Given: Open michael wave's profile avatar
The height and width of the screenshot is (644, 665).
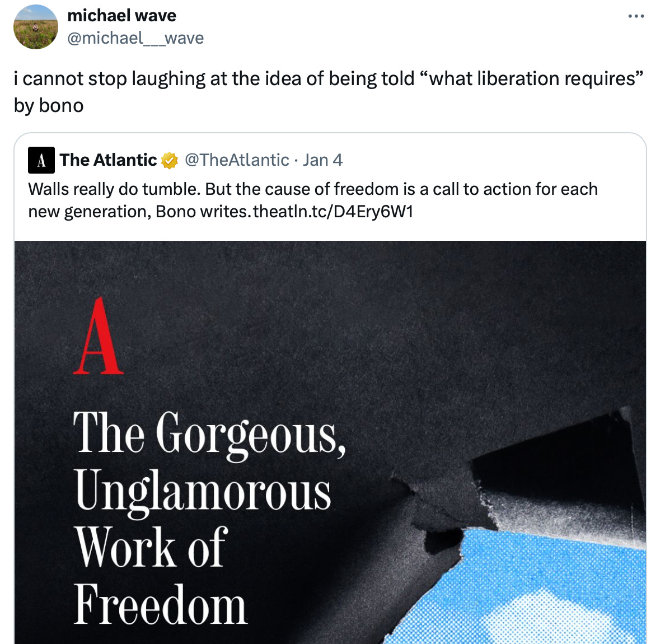Looking at the screenshot, I should pyautogui.click(x=36, y=27).
